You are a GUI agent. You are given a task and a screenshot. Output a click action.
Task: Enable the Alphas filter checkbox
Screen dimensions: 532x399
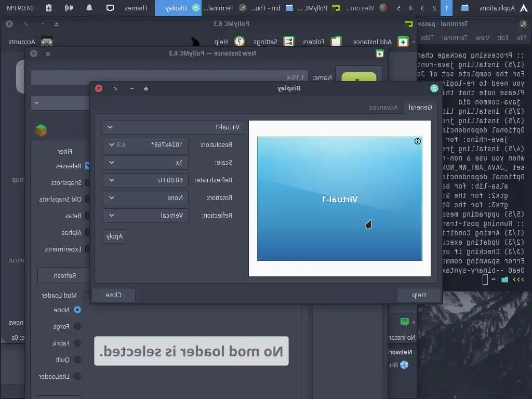pyautogui.click(x=87, y=232)
